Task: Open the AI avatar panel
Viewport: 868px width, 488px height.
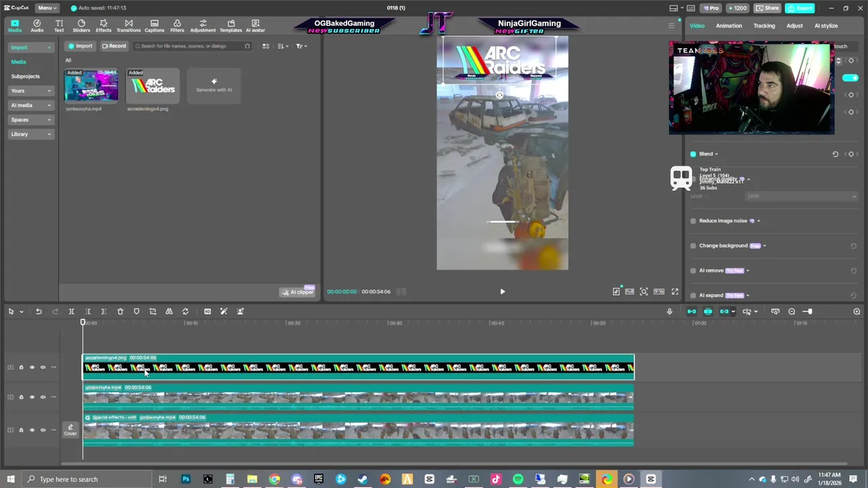Action: click(x=255, y=26)
